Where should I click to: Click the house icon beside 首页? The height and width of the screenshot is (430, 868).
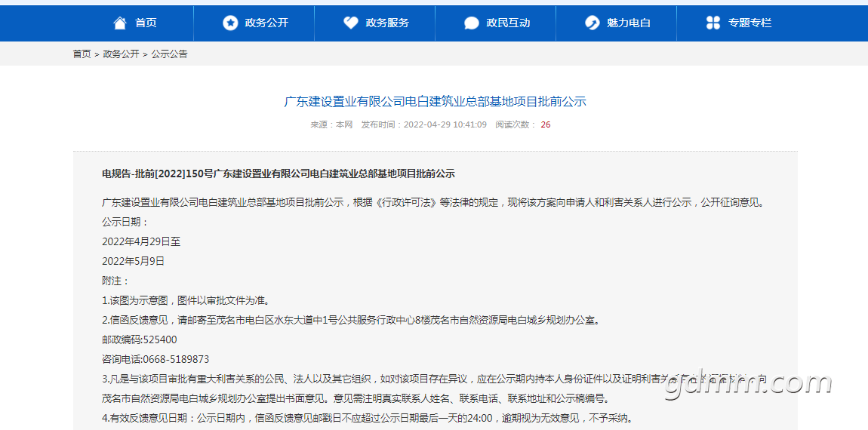[x=119, y=23]
